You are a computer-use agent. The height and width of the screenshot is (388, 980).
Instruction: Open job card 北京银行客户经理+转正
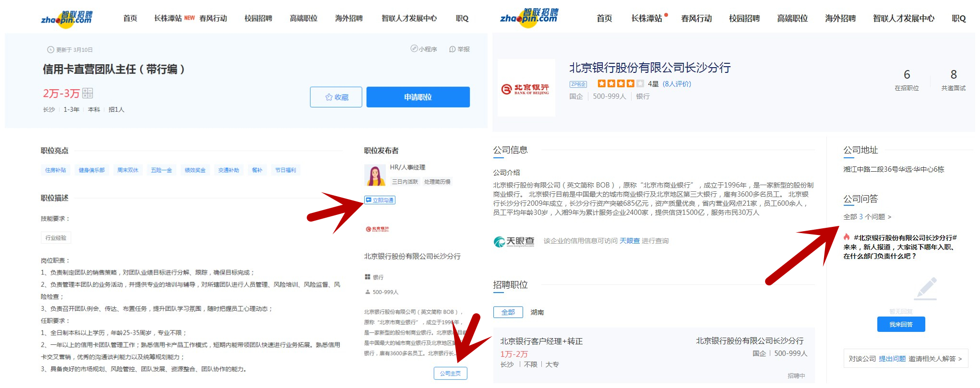(x=654, y=355)
